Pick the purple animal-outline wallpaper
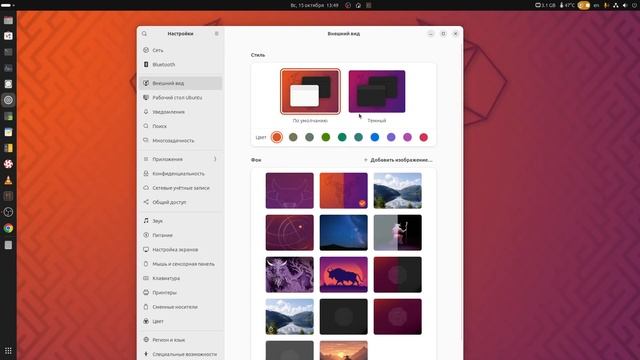The height and width of the screenshot is (360, 640). pos(290,191)
